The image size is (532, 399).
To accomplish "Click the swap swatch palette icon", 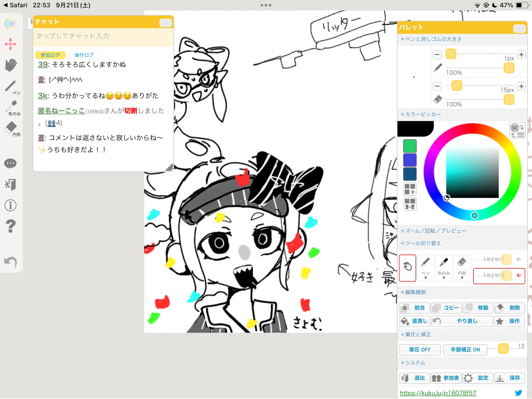I will 410,204.
